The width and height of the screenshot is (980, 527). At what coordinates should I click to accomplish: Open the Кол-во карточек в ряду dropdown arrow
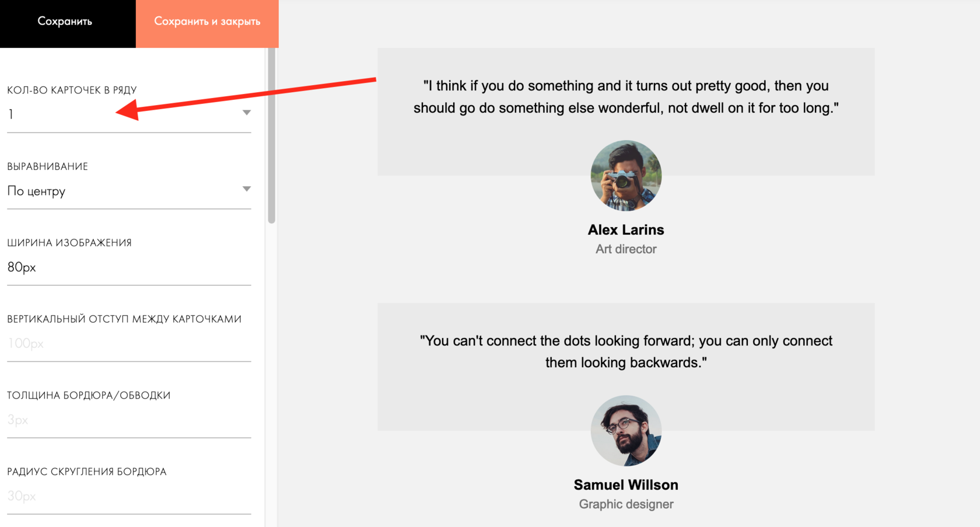click(247, 113)
